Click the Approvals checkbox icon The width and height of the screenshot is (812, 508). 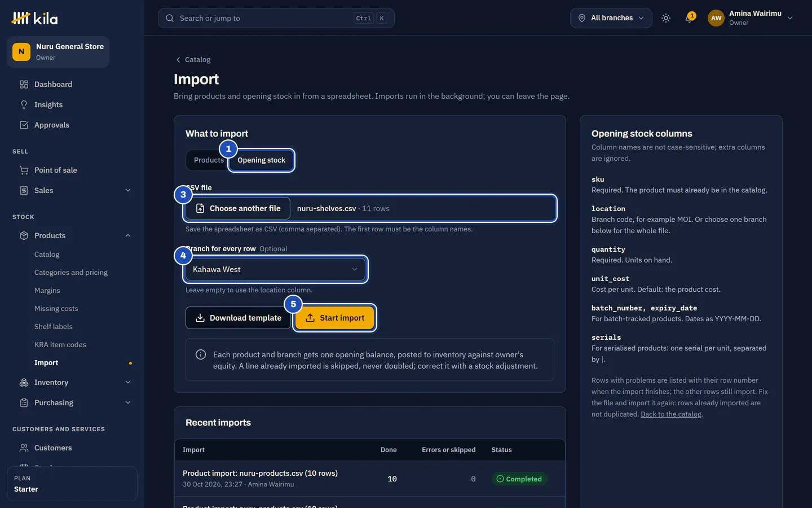coord(24,125)
